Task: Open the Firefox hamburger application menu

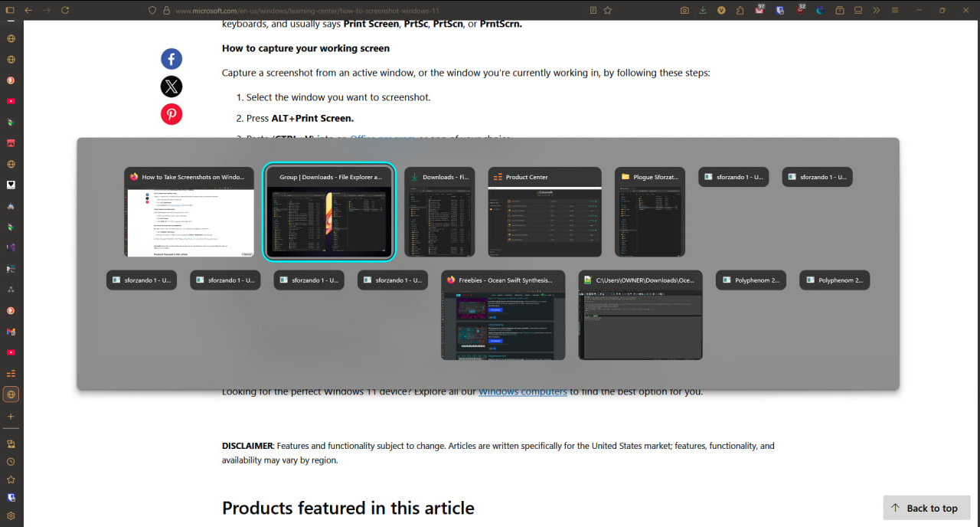Action: tap(893, 10)
